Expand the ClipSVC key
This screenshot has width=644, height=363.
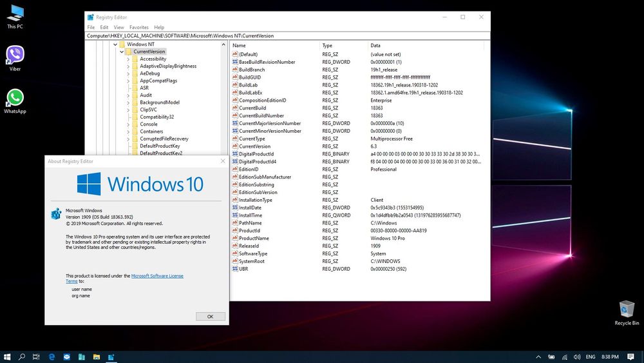click(128, 110)
